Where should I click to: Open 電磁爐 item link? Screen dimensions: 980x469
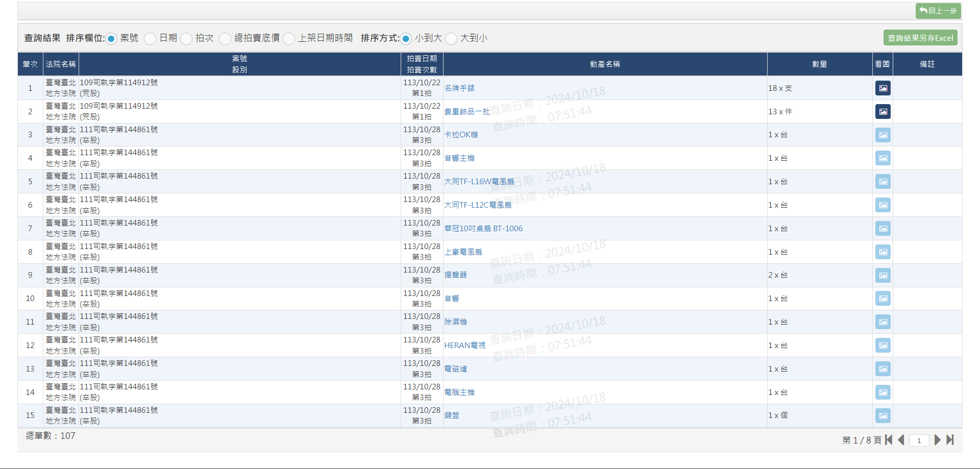[455, 369]
